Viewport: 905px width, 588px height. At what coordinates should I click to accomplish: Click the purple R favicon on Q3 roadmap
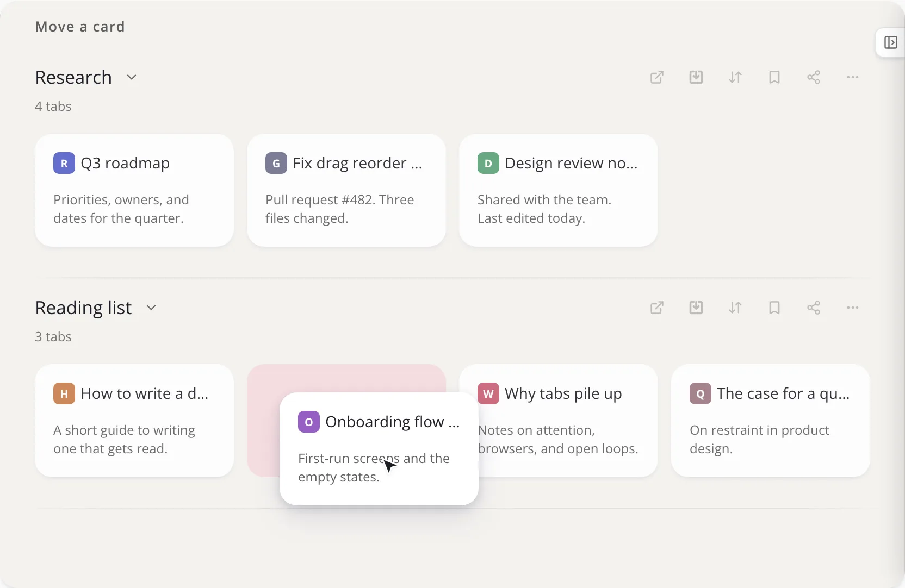[x=64, y=163]
